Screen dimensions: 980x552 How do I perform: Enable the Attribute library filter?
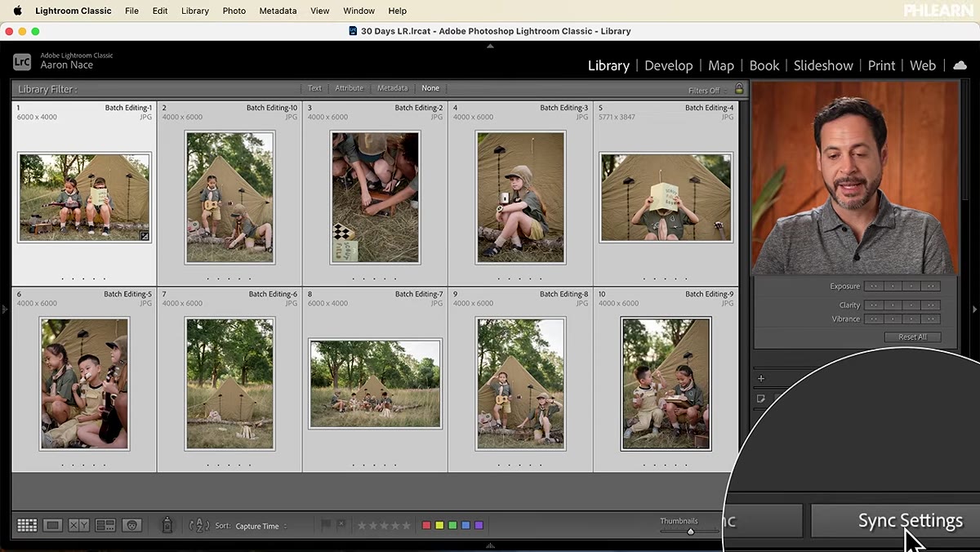click(349, 88)
